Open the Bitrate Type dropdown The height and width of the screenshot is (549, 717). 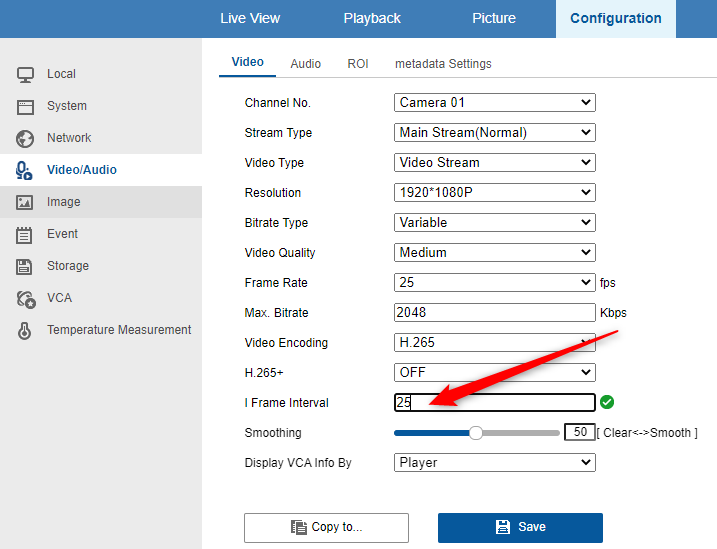click(x=495, y=223)
